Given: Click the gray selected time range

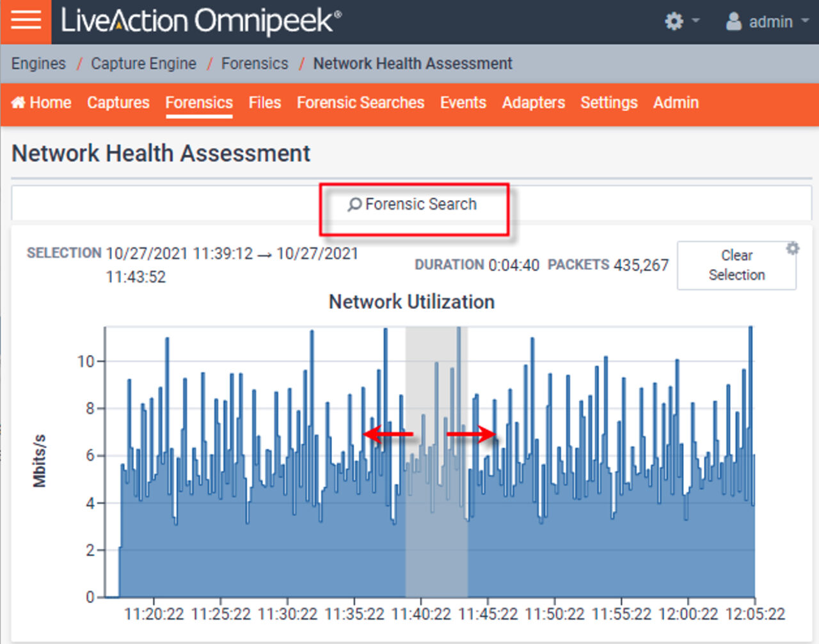Looking at the screenshot, I should [x=436, y=524].
